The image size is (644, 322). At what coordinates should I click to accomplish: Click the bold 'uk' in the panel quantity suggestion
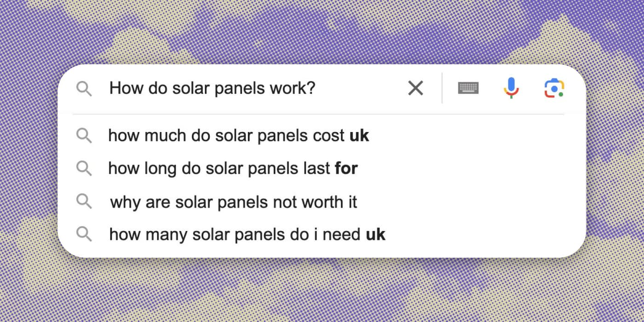point(376,234)
